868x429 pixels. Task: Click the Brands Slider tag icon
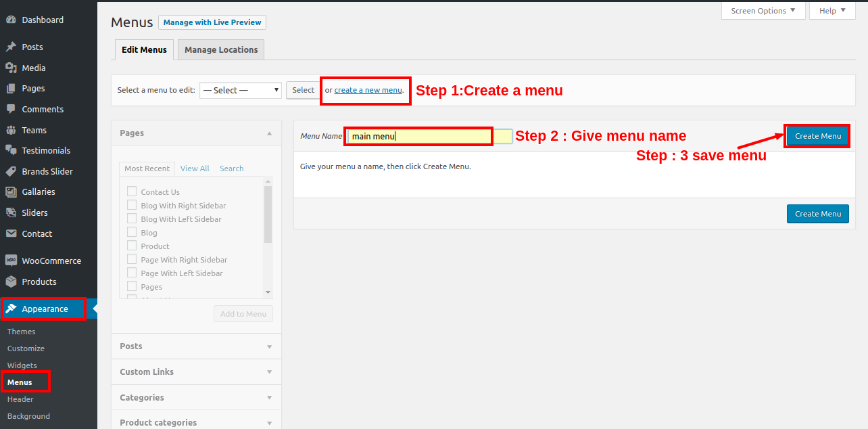[11, 171]
